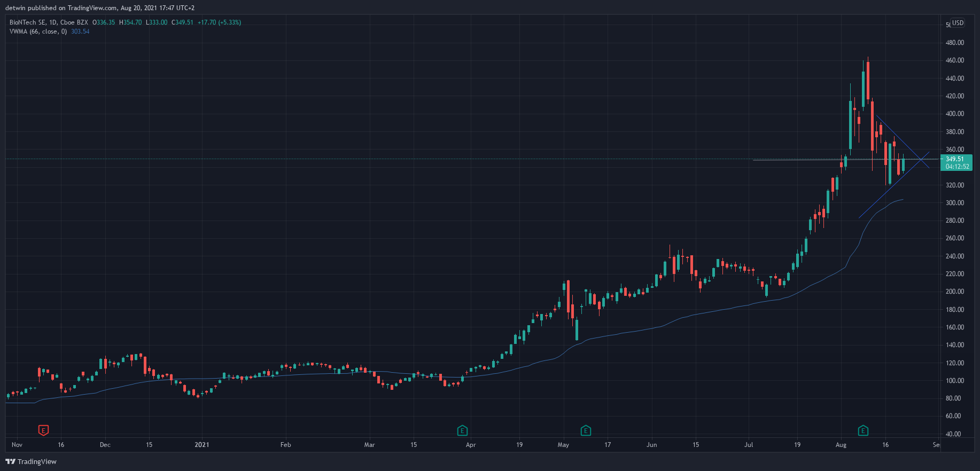Viewport: 980px width, 471px height.
Task: Click the 460.00 price axis label
Action: click(x=955, y=60)
